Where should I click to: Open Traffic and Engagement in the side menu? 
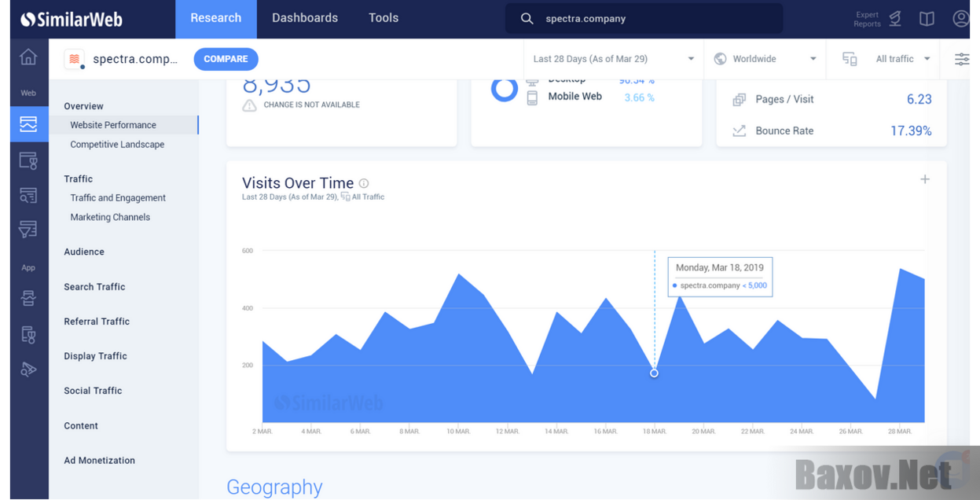click(x=118, y=198)
